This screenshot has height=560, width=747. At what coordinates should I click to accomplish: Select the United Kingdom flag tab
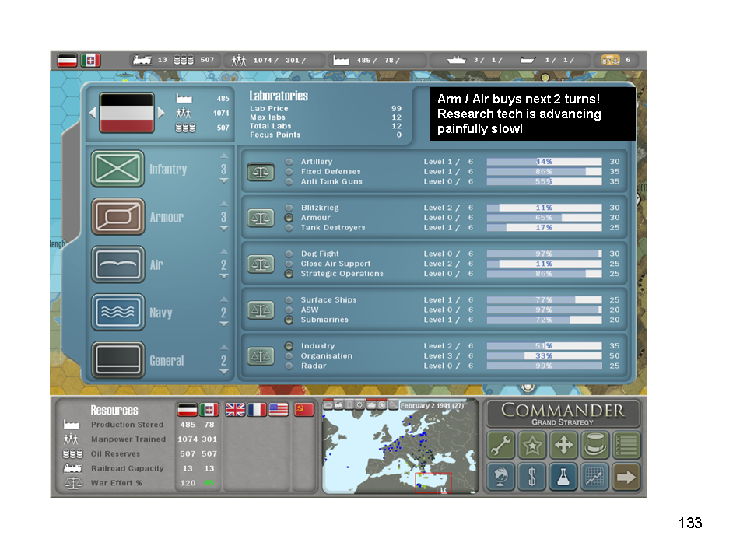pyautogui.click(x=235, y=410)
